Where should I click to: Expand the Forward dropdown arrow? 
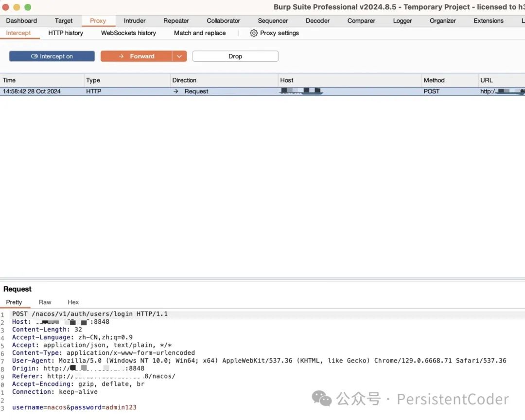pos(179,56)
